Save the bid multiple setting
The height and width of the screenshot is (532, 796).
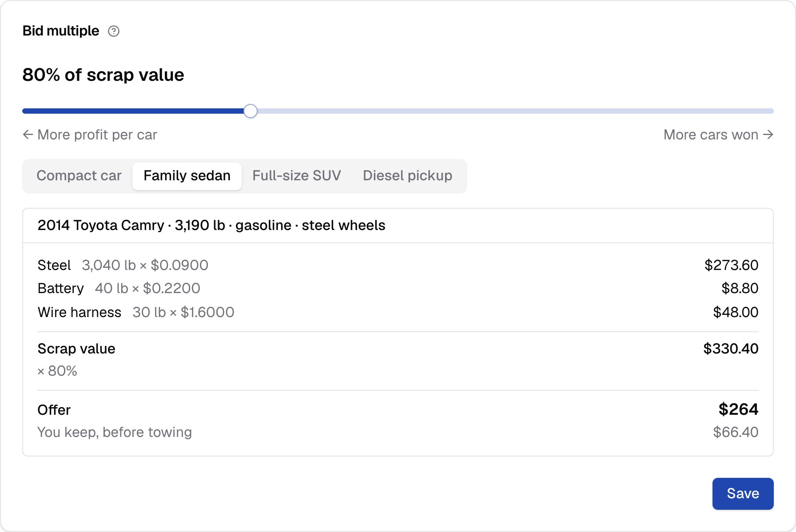[743, 493]
